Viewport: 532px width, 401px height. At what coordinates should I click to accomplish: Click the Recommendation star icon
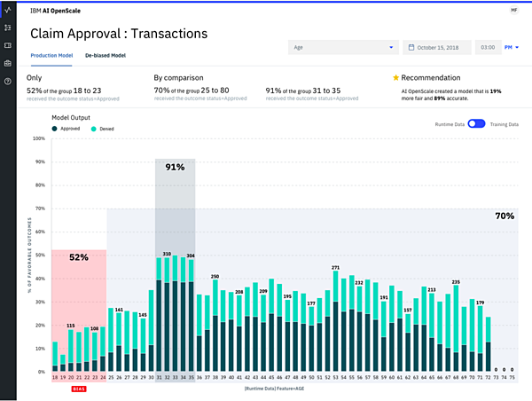click(x=395, y=78)
